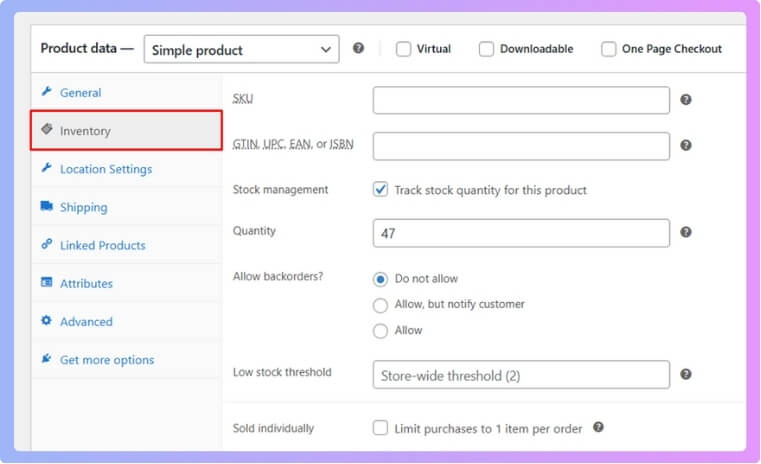Click the tag icon beside Inventory
Image resolution: width=761 pixels, height=464 pixels.
[x=47, y=129]
